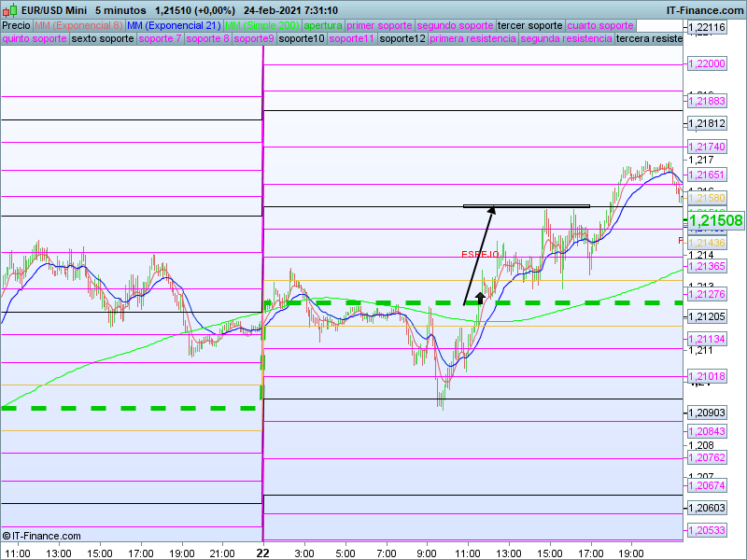This screenshot has width=747, height=560.
Task: Select the white rectangle drawn at the arrow tip
Action: [527, 205]
